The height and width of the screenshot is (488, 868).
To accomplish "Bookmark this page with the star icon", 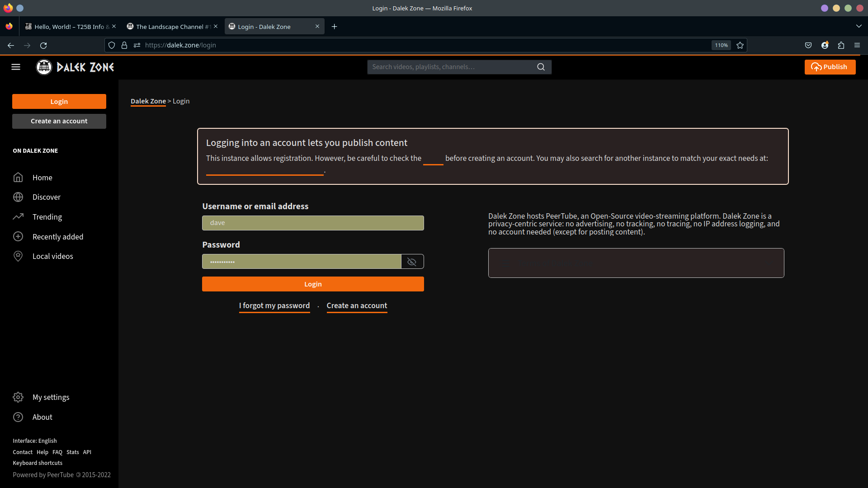I will pos(740,45).
